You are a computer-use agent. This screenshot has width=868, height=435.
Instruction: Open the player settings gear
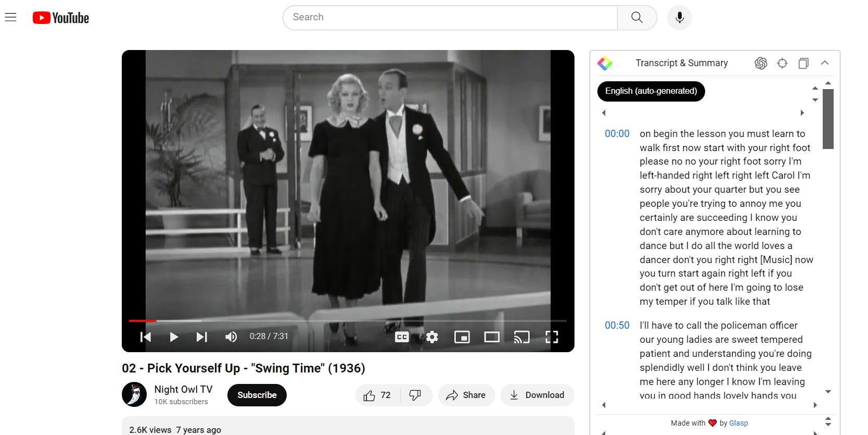(x=432, y=337)
